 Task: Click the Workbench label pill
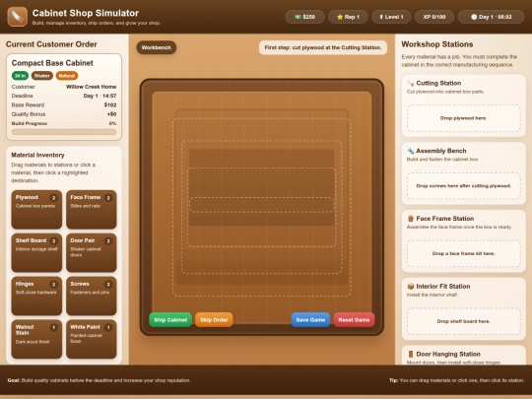pyautogui.click(x=156, y=47)
